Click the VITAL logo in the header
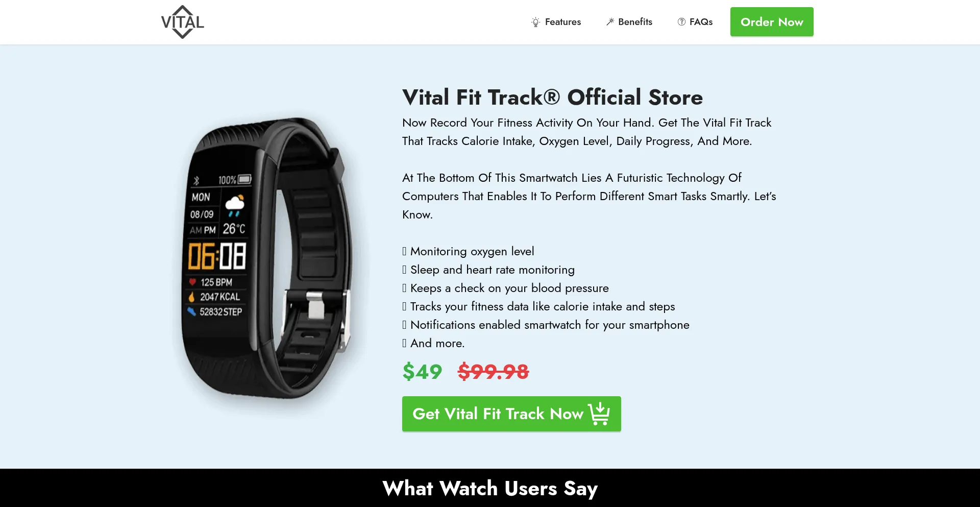The image size is (980, 507). 182,22
